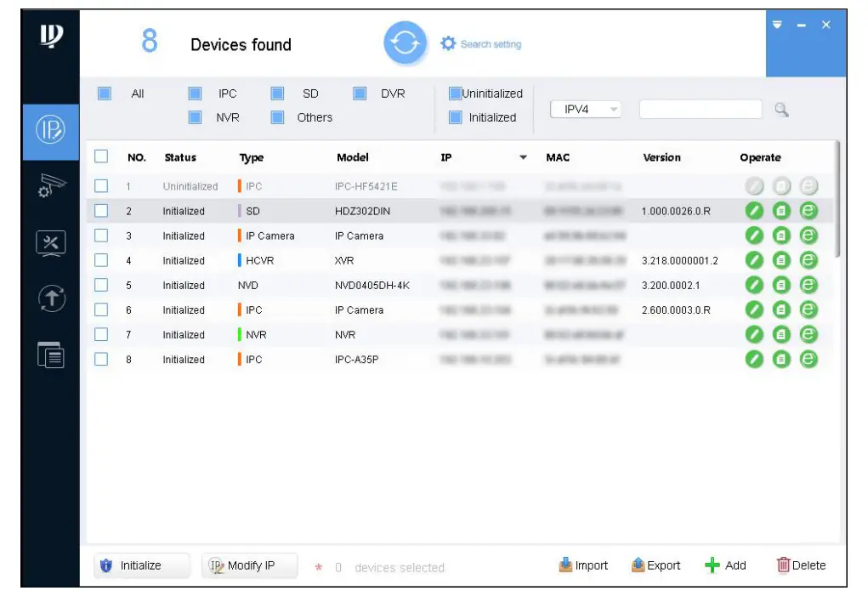Screen dimensions: 868x602
Task: Click the IP column sort arrow
Action: pos(523,158)
